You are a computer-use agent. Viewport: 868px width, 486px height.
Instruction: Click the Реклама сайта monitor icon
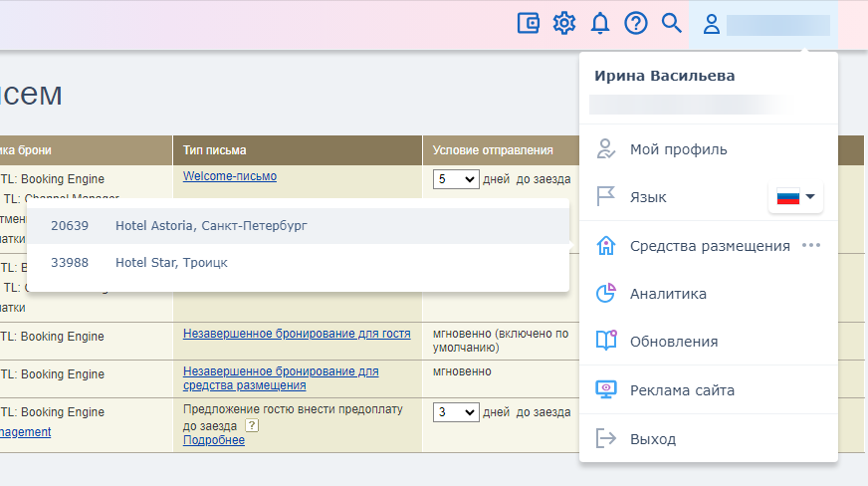[605, 389]
